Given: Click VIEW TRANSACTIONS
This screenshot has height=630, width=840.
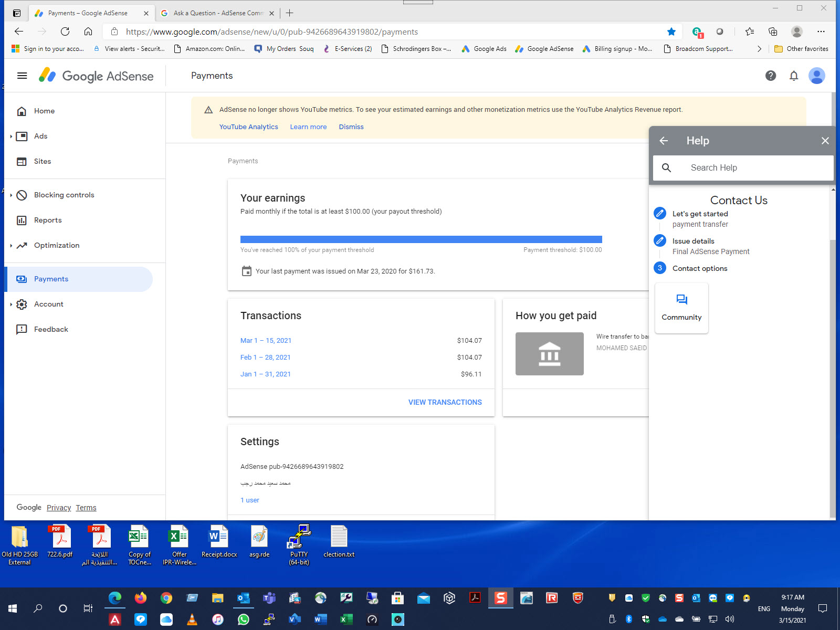Looking at the screenshot, I should [x=445, y=402].
